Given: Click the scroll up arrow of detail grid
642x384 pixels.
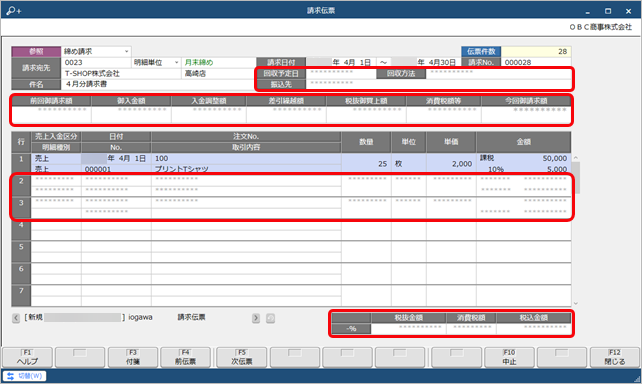Looking at the screenshot, I should [x=575, y=158].
